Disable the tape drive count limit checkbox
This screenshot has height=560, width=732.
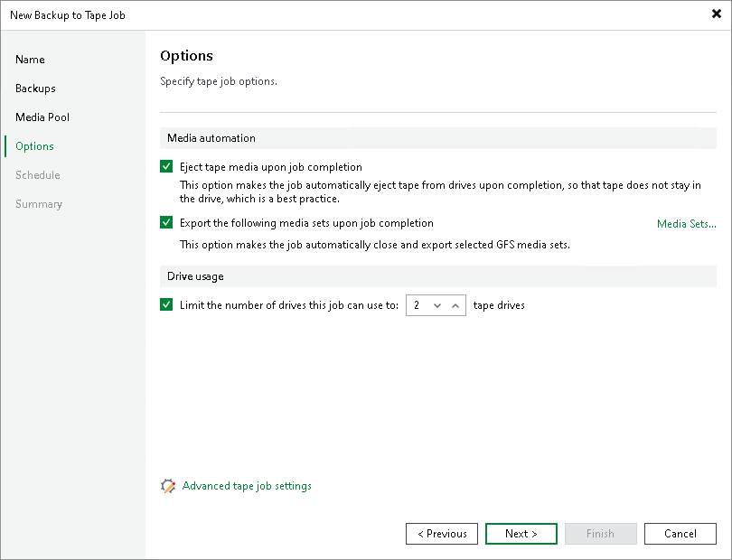(x=166, y=304)
